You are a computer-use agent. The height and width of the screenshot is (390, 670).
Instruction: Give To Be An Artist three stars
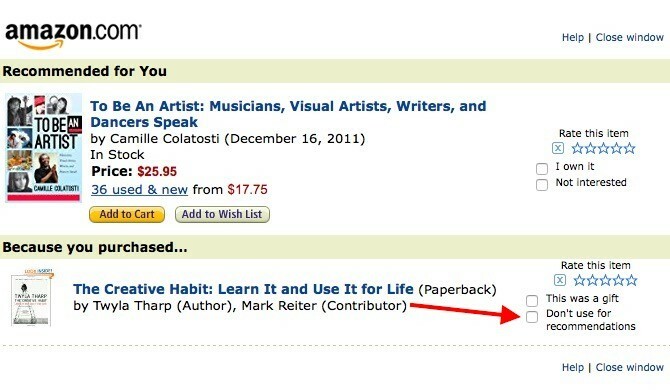click(x=603, y=148)
